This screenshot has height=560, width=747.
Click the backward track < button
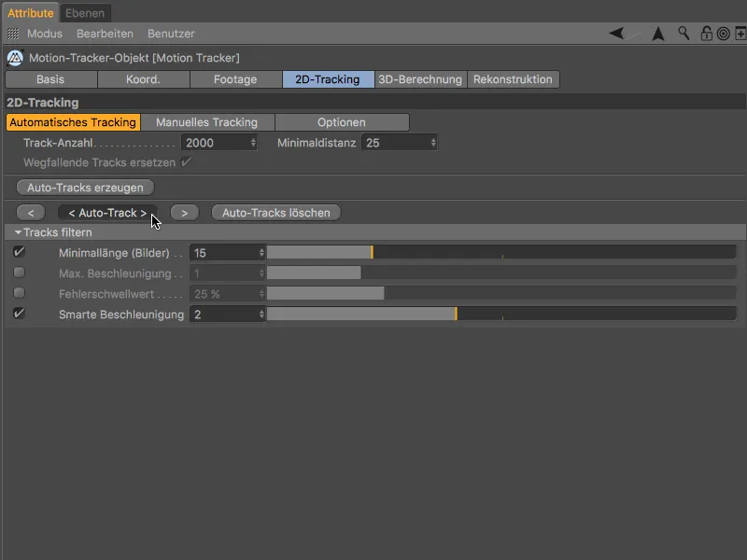[x=31, y=213]
